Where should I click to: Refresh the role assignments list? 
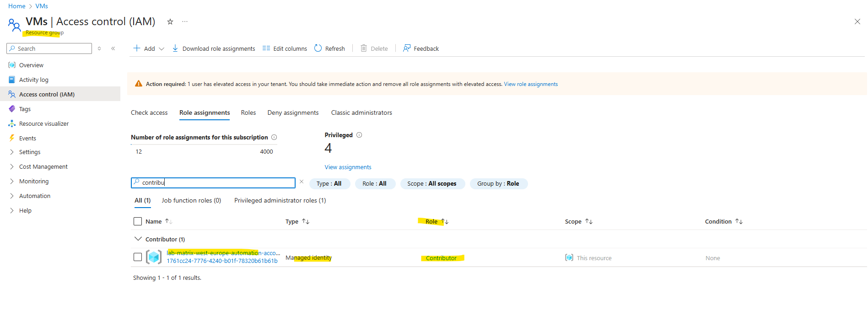pyautogui.click(x=329, y=48)
